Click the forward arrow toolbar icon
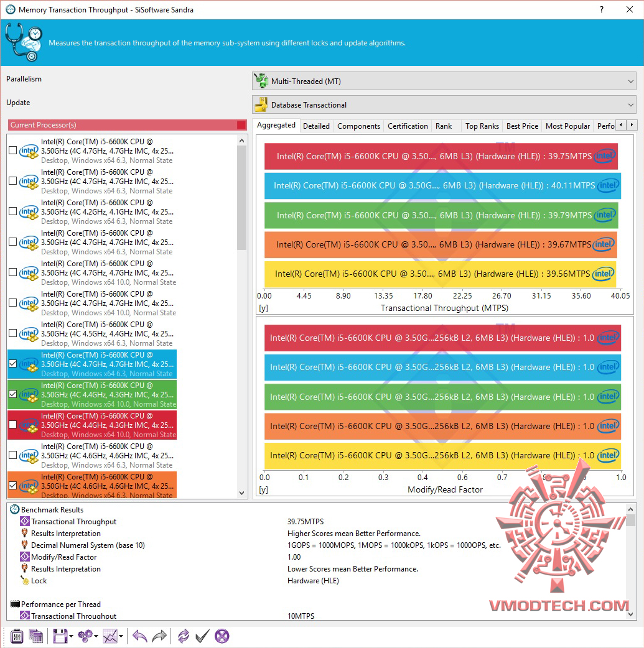The height and width of the screenshot is (648, 644). click(159, 636)
